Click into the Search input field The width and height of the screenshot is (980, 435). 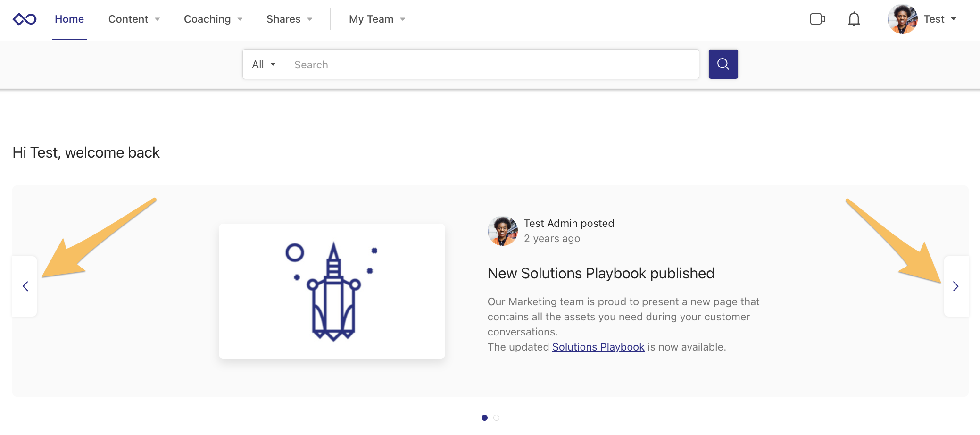(491, 65)
